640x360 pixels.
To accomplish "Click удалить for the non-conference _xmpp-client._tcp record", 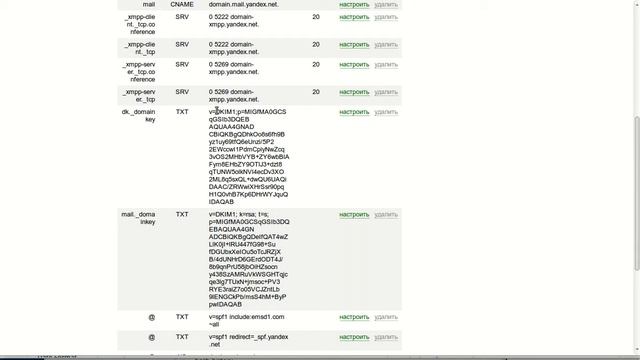I will 386,44.
